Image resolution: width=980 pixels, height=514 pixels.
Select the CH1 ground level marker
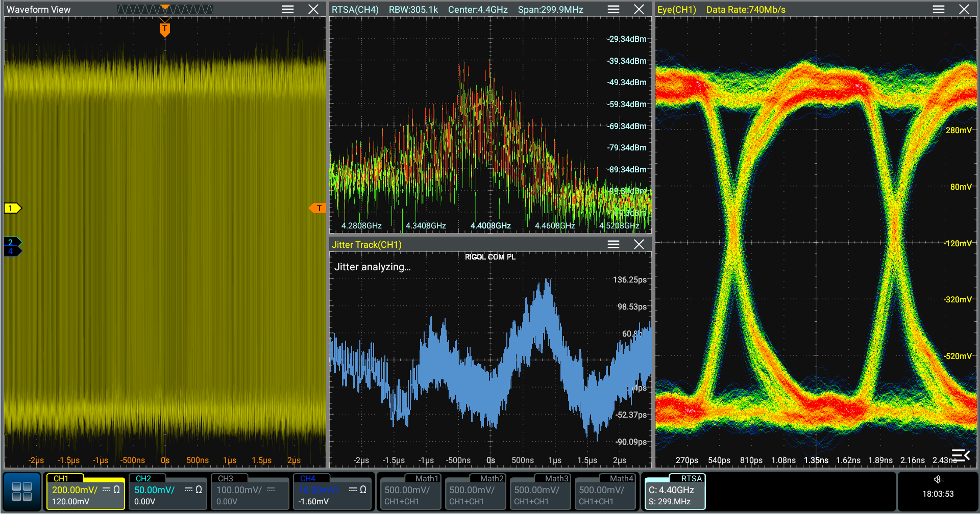pyautogui.click(x=12, y=208)
